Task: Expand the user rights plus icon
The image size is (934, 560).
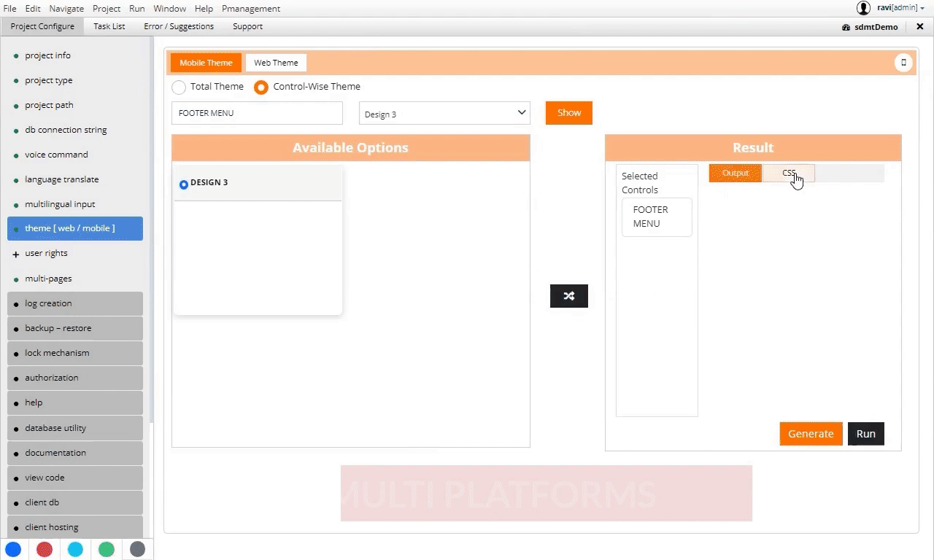Action: click(16, 254)
